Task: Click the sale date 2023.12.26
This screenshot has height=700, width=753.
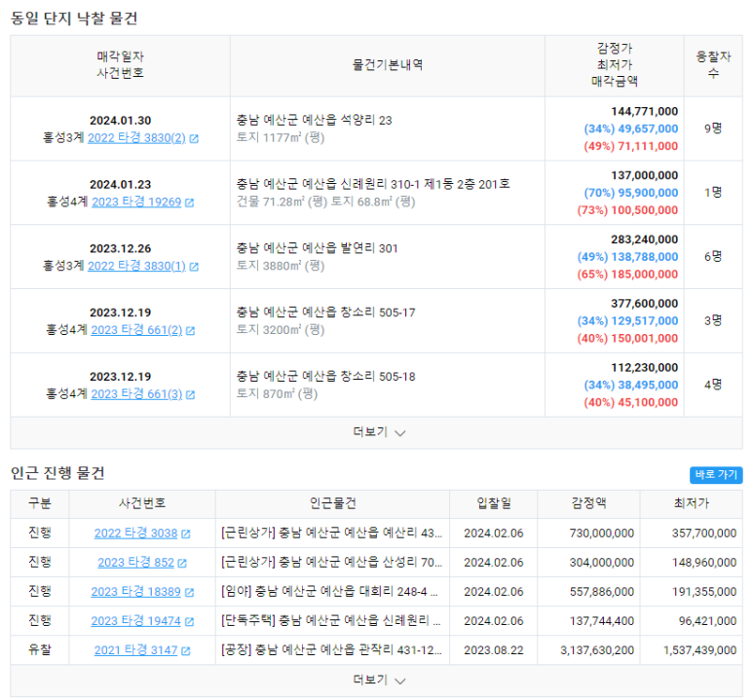Action: point(121,248)
